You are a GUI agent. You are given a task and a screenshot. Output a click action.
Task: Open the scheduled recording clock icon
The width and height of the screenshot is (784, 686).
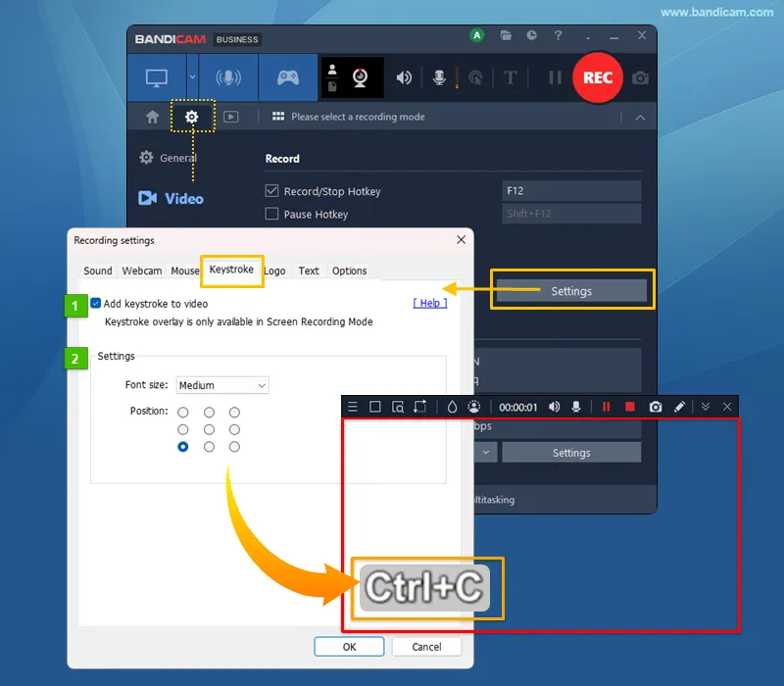click(531, 35)
